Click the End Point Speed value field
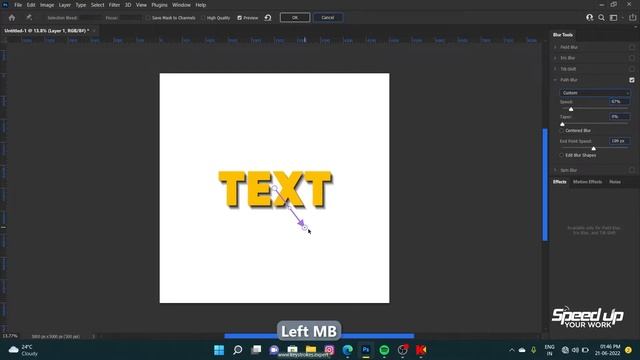This screenshot has height=360, width=640. (x=620, y=141)
